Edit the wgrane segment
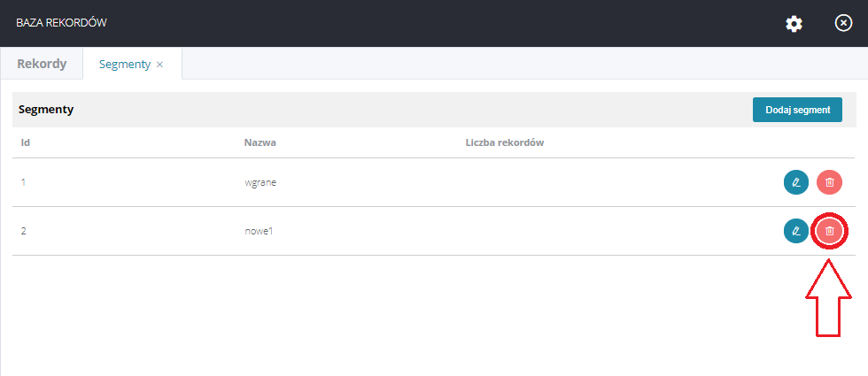This screenshot has height=376, width=868. [x=796, y=182]
